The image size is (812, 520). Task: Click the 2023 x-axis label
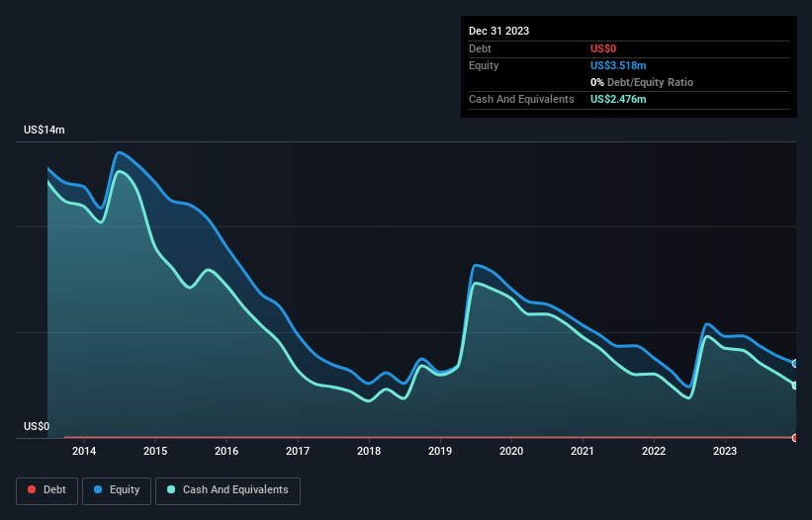tap(725, 451)
